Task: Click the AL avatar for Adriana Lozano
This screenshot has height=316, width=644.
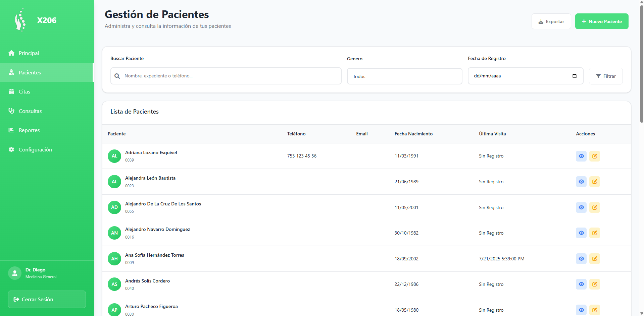Action: 114,156
